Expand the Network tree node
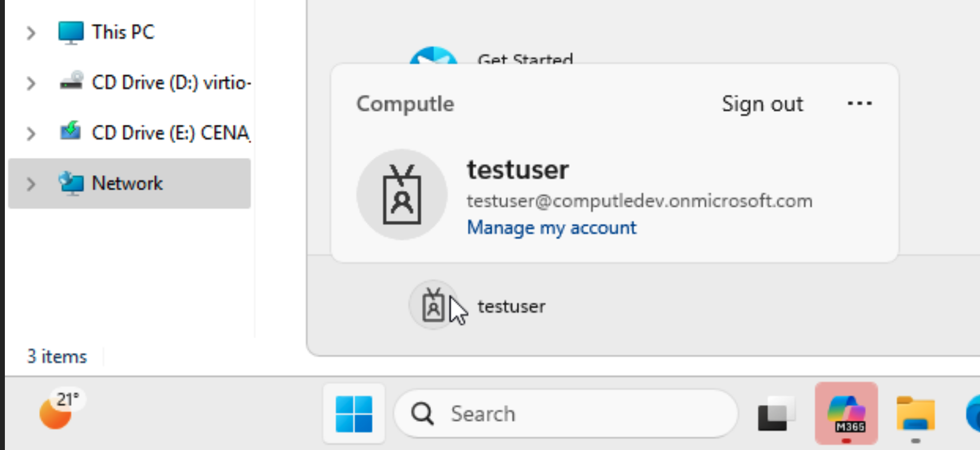This screenshot has width=980, height=450. [x=31, y=184]
